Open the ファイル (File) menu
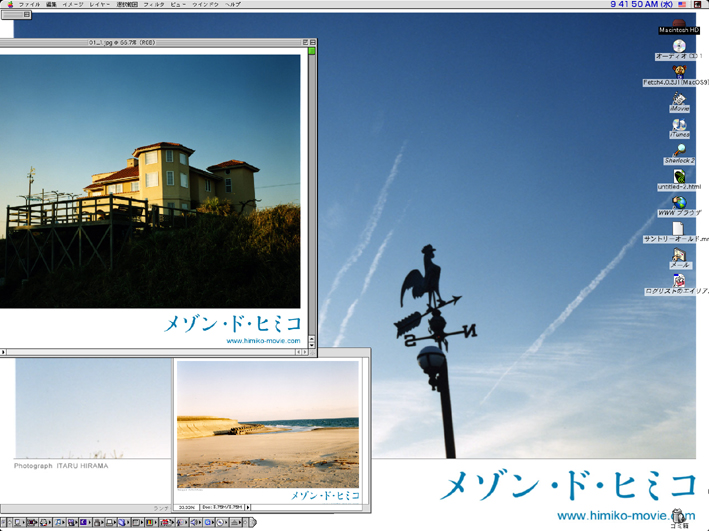 click(29, 4)
